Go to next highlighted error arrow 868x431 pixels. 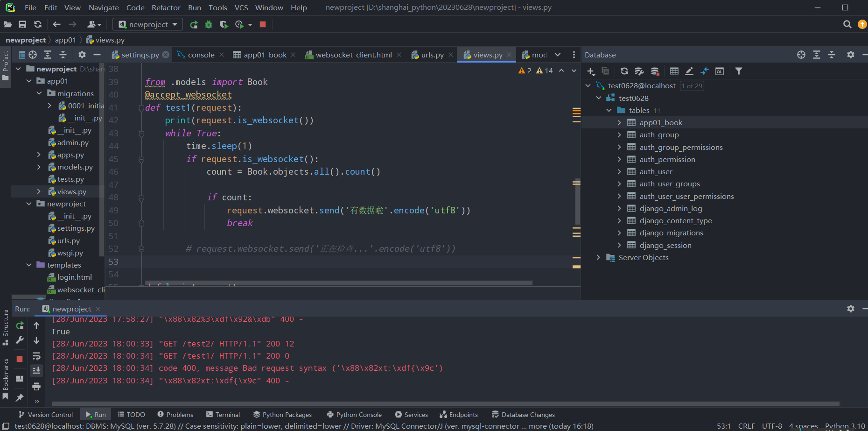pyautogui.click(x=574, y=71)
